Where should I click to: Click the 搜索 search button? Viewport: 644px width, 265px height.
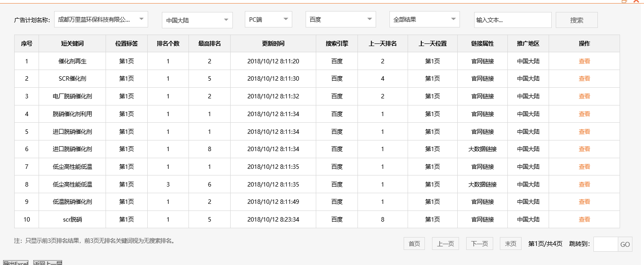[577, 19]
